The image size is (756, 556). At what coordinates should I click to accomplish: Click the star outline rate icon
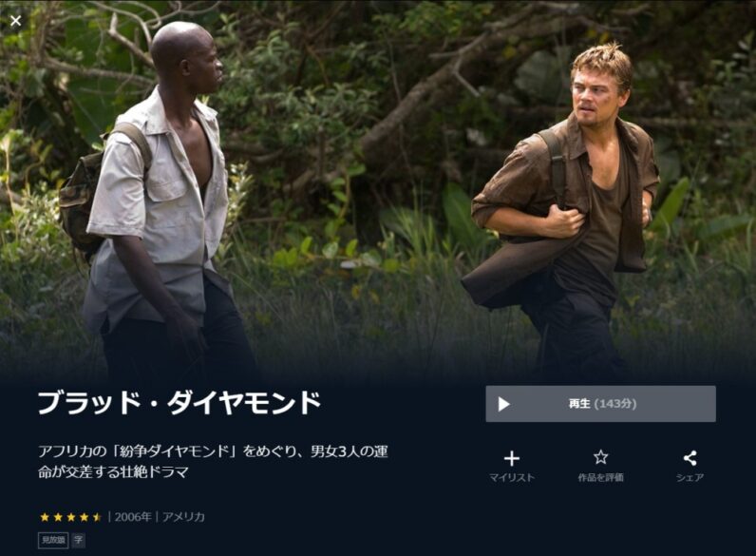pyautogui.click(x=600, y=457)
